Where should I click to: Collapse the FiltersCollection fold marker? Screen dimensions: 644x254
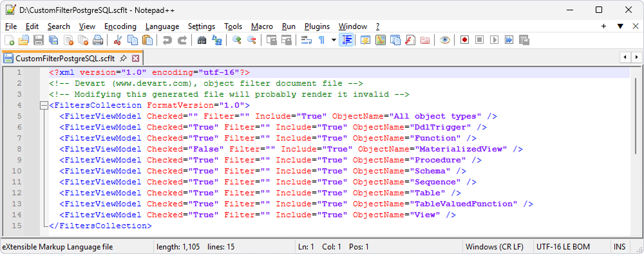[44, 106]
